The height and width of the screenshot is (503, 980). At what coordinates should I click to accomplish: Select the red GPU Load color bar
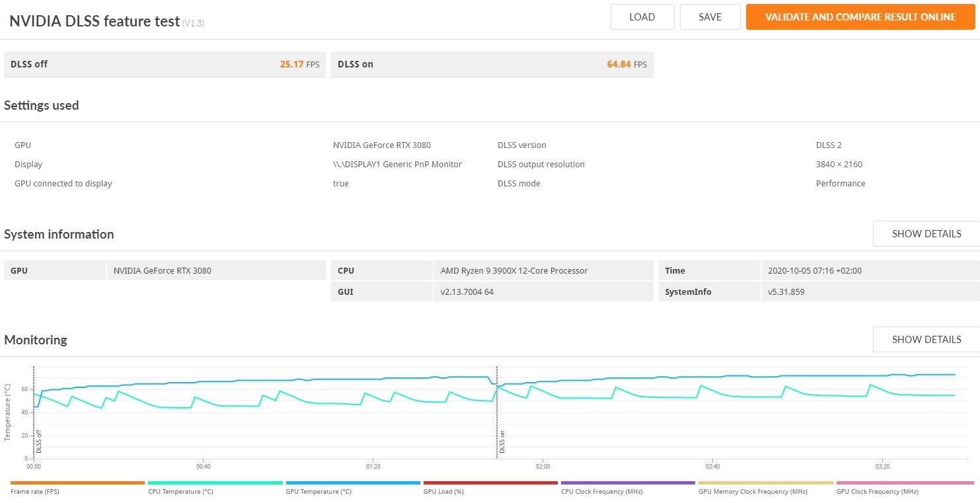(x=490, y=483)
